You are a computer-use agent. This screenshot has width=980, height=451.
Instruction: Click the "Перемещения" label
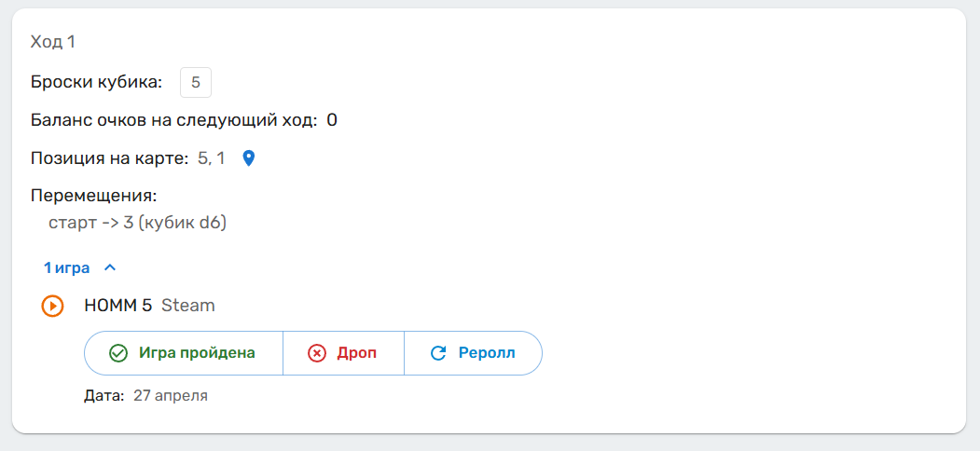[x=93, y=197]
